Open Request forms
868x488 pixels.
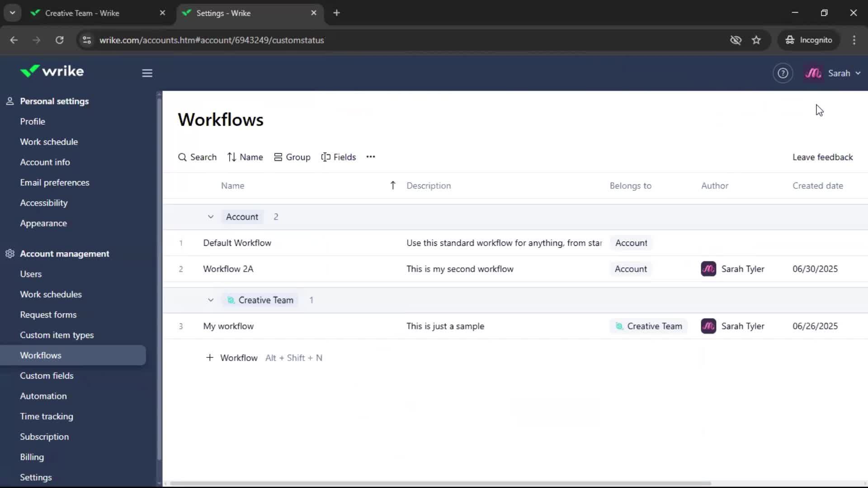pos(48,314)
